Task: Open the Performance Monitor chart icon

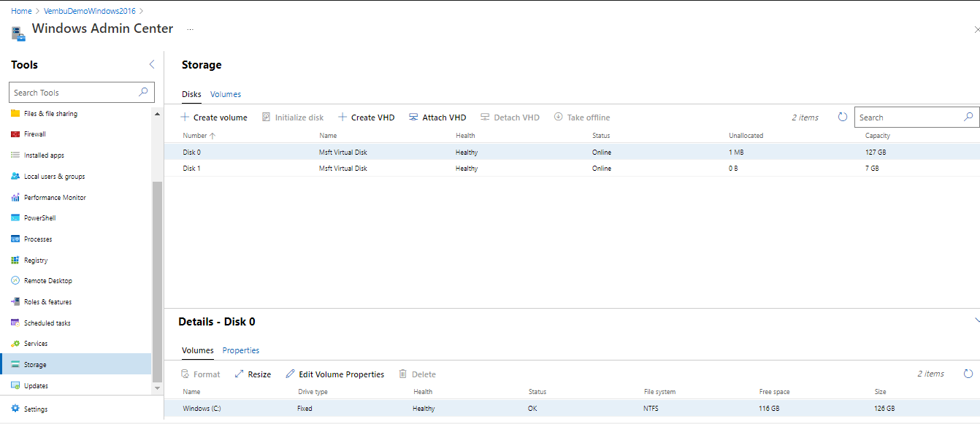Action: point(15,198)
